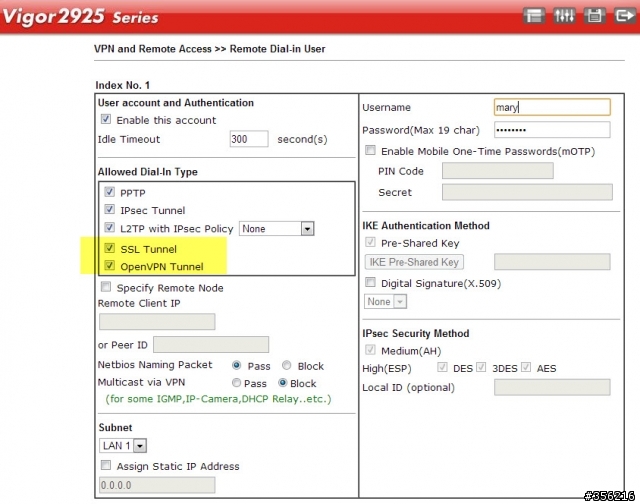The image size is (640, 504).
Task: Click 'User account and Authentication' heading
Action: pyautogui.click(x=176, y=103)
